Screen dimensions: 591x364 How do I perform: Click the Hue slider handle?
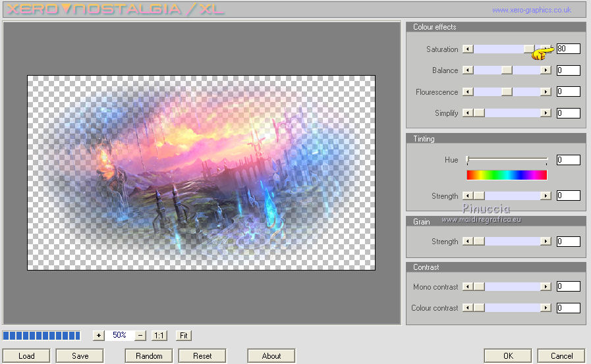[468, 159]
